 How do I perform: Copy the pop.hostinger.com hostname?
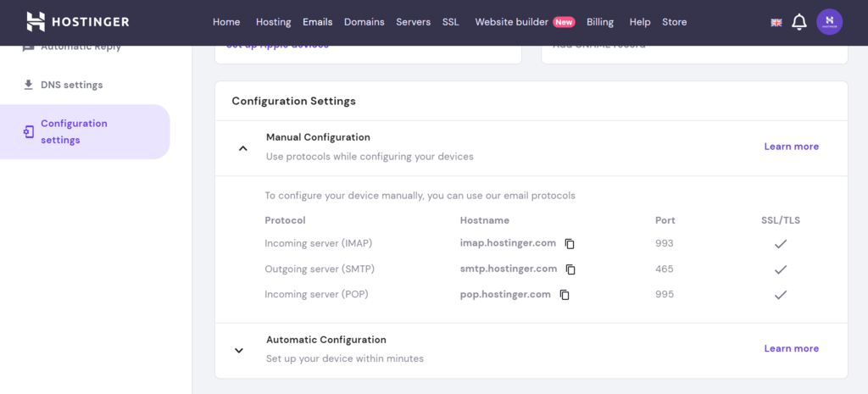tap(565, 295)
